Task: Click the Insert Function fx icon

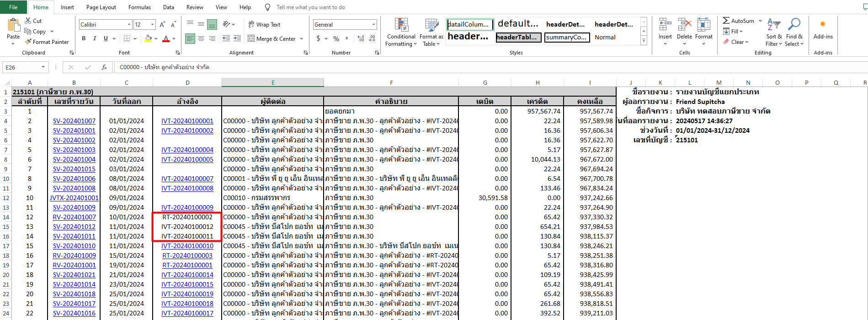Action: pos(104,67)
